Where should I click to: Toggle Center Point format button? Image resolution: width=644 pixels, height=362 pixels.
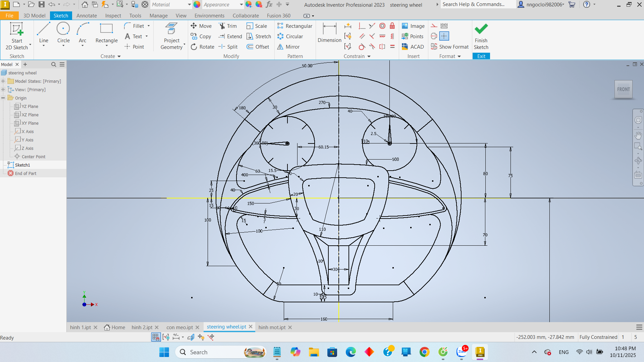[444, 36]
